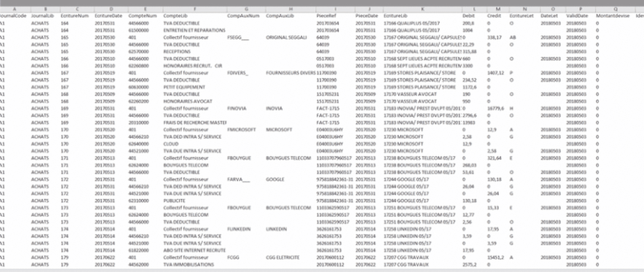The height and width of the screenshot is (272, 644).
Task: Click account number 20310000
Action: coord(139,123)
